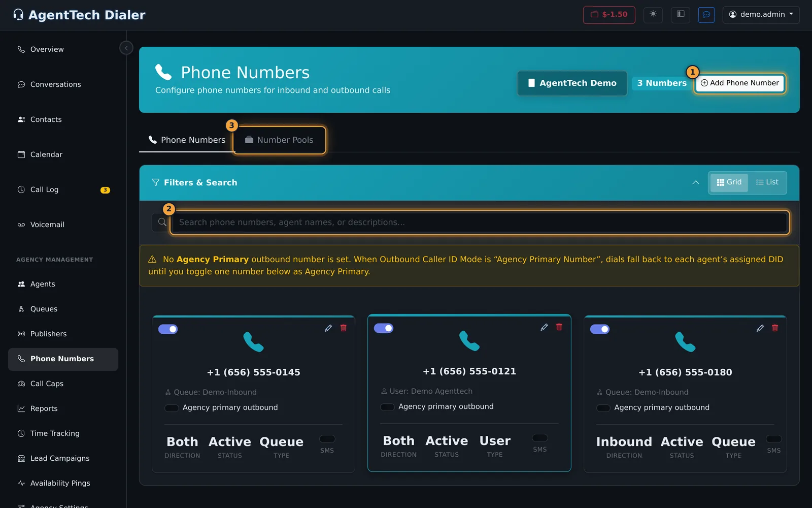Click the AgentTech Demo agency button
The image size is (812, 508).
pos(572,83)
